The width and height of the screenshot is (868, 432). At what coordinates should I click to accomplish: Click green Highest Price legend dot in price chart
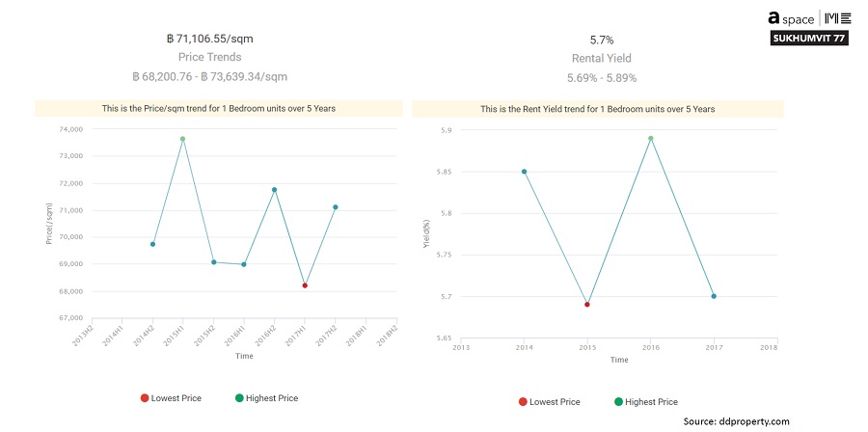tap(238, 398)
